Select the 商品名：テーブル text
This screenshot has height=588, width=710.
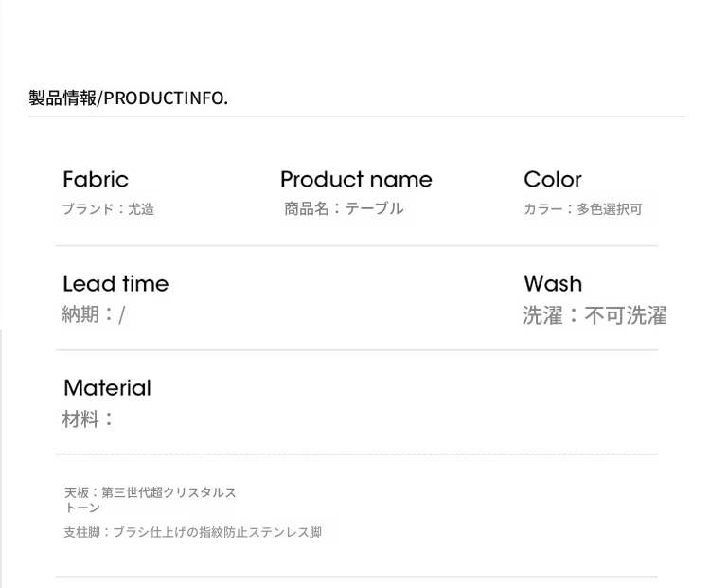344,208
